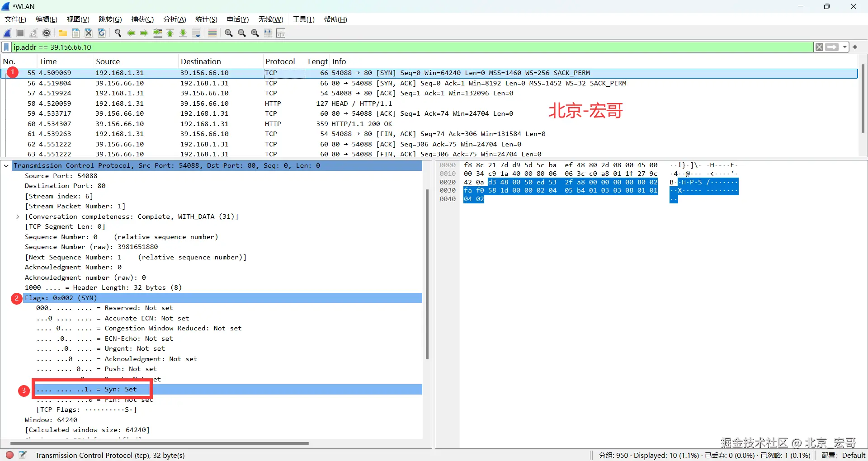868x461 pixels.
Task: Select Acknowledgment: Not set flag line
Action: (x=117, y=359)
